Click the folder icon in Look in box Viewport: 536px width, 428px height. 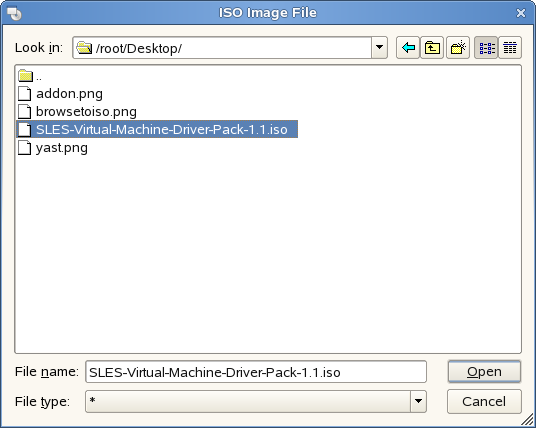[x=84, y=48]
